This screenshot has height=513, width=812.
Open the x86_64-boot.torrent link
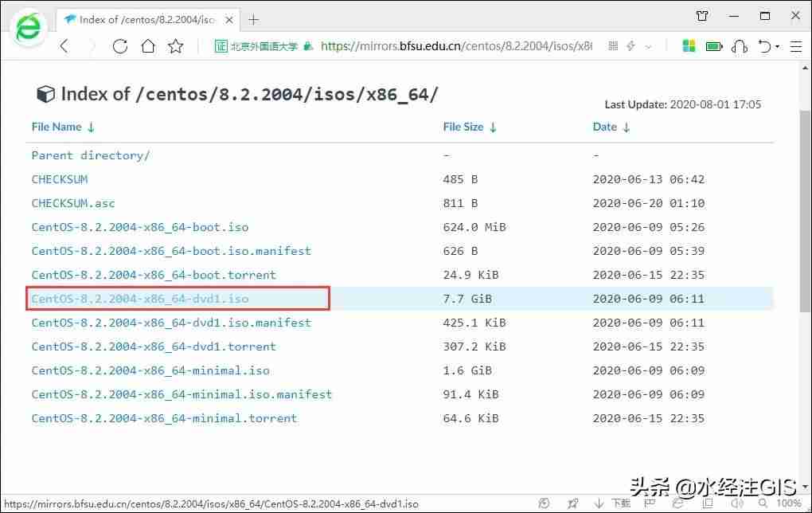(x=154, y=275)
